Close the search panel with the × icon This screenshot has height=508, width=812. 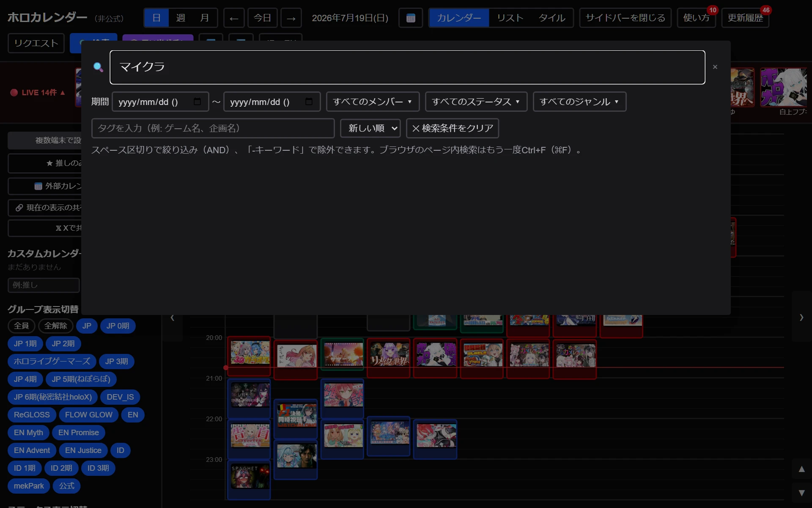click(x=715, y=67)
